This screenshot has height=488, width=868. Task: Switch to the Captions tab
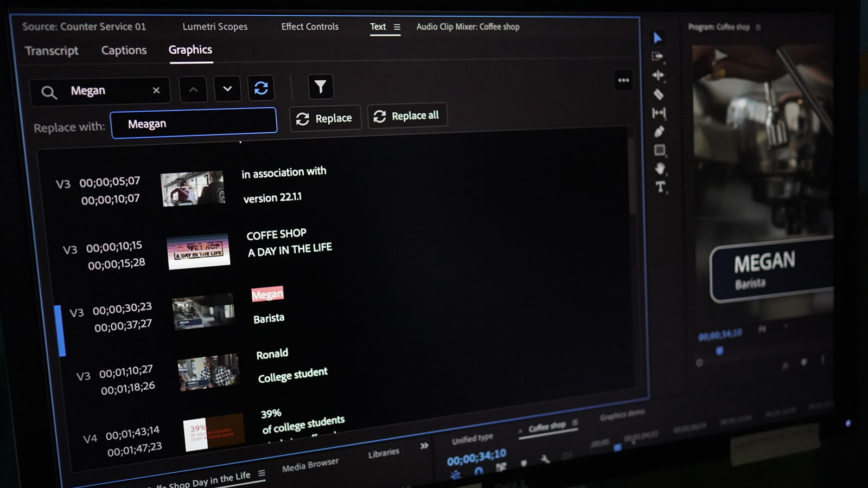124,50
